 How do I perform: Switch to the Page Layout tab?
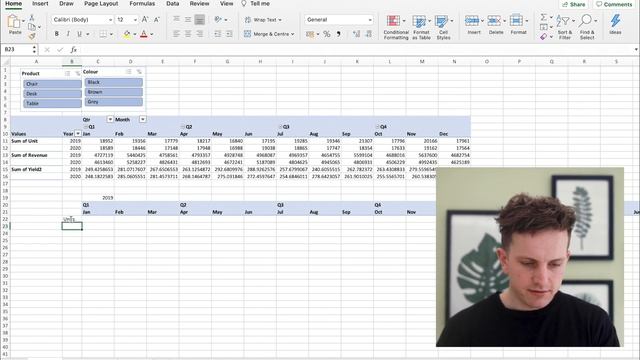(x=101, y=3)
